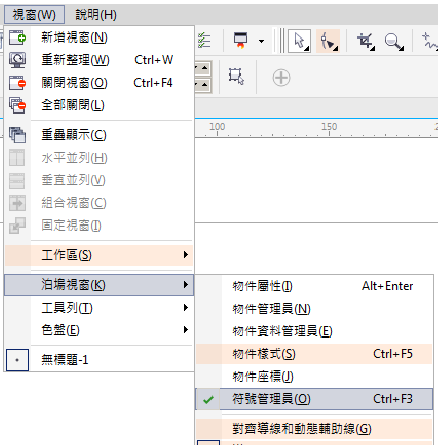438x445 pixels.
Task: Expand the 工具列(T) submenu
Action: click(x=99, y=308)
